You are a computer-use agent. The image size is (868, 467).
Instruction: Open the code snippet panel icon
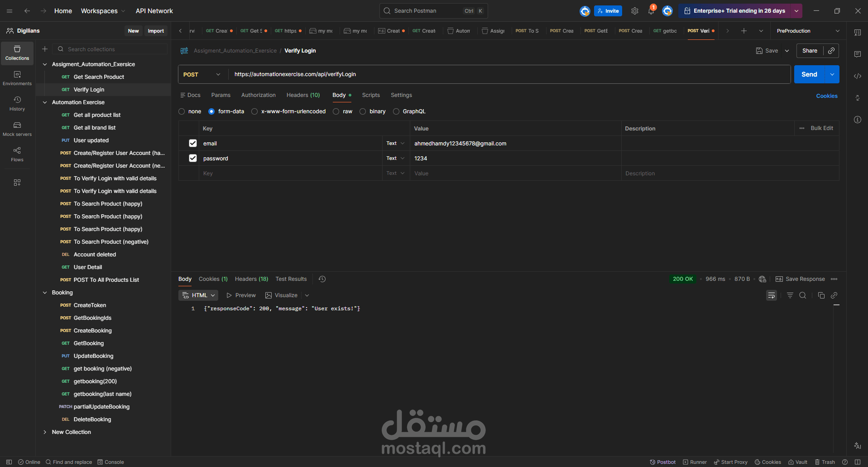click(858, 76)
